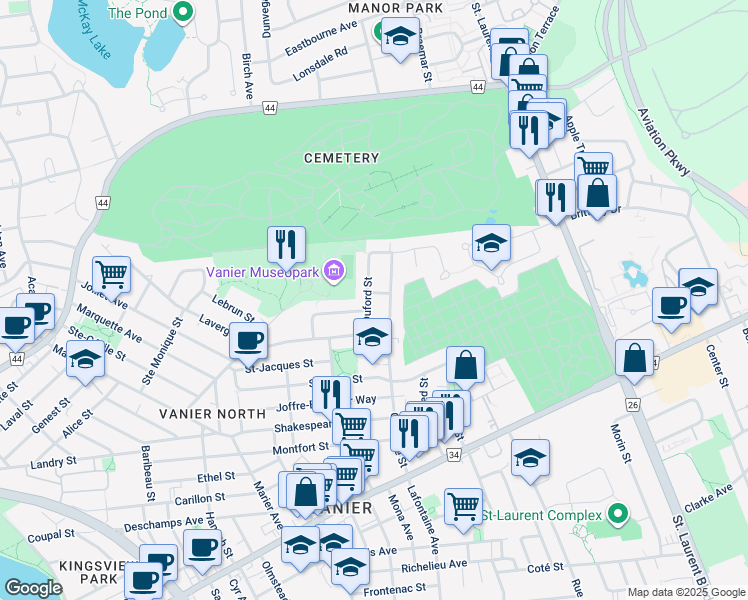This screenshot has width=748, height=600.
Task: Click the restaurant marker at Joffre-Bélanger Way
Action: click(332, 395)
